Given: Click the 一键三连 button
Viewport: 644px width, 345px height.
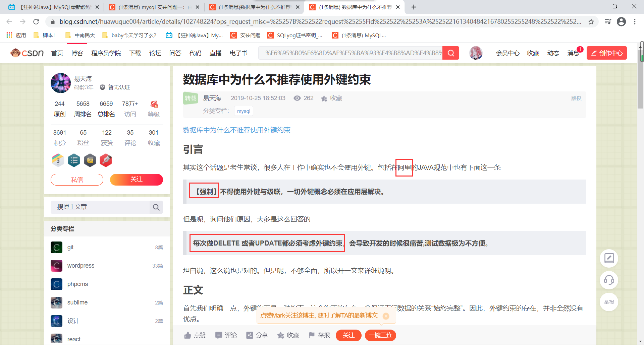Looking at the screenshot, I should click(x=380, y=335).
